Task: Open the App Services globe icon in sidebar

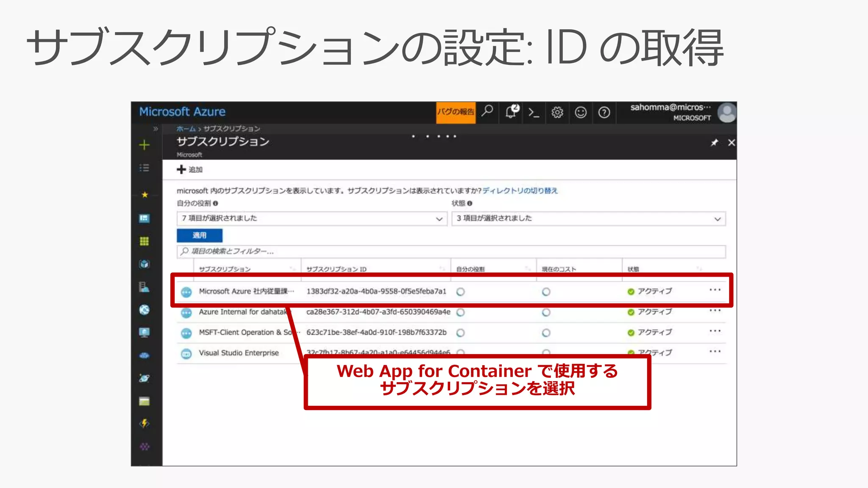Action: (x=145, y=310)
